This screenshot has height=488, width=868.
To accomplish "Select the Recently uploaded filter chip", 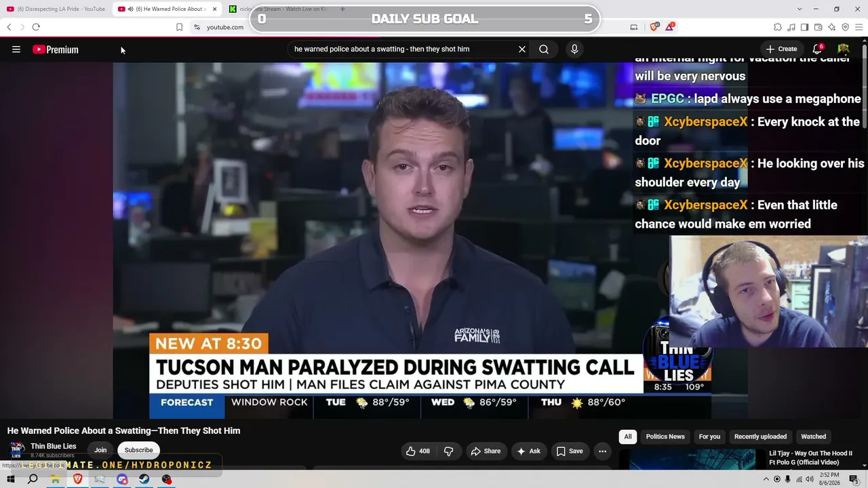I will click(760, 436).
